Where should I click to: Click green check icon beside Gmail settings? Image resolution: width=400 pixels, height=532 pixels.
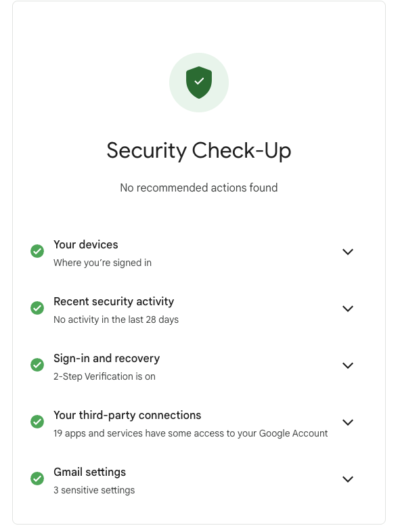[37, 479]
